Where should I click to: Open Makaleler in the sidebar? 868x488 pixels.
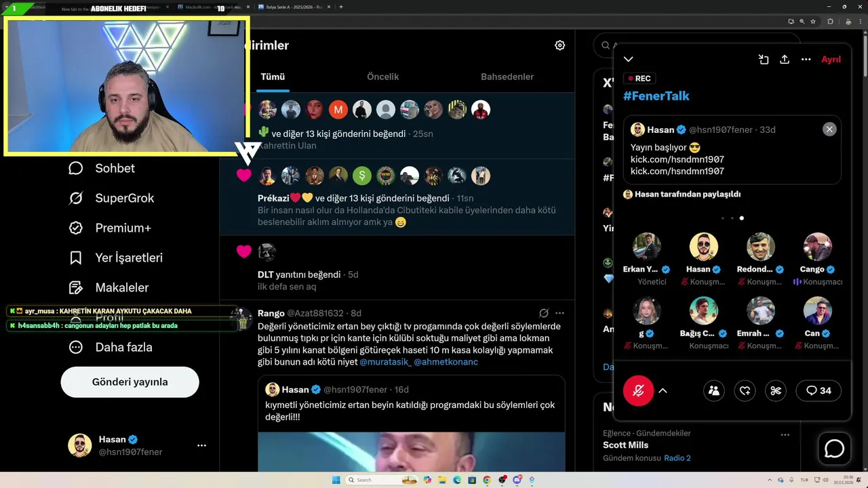pos(108,287)
